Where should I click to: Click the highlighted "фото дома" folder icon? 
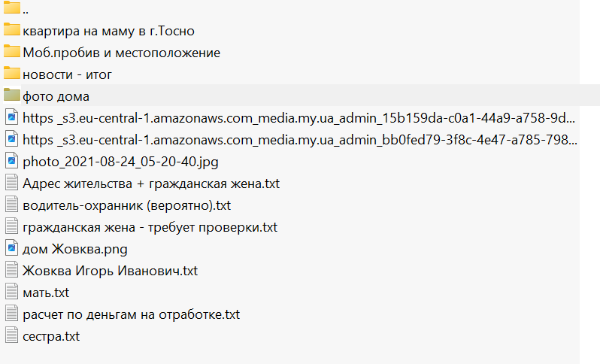click(x=11, y=96)
